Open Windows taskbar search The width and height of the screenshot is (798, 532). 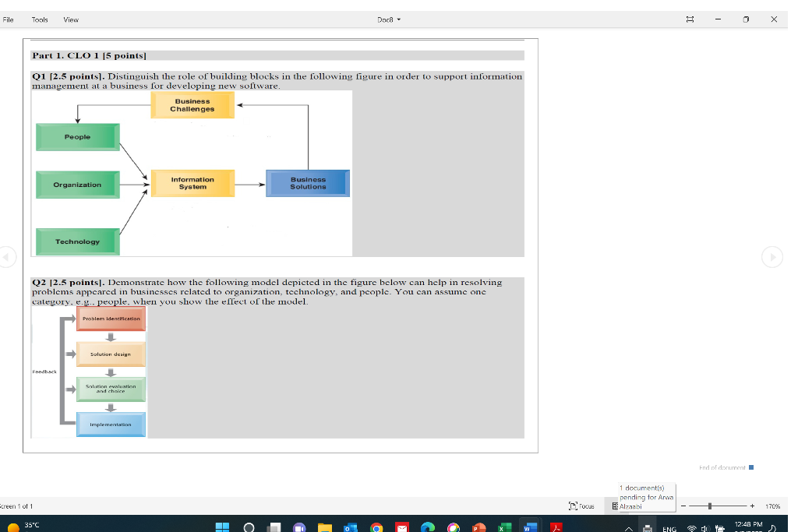[x=249, y=527]
